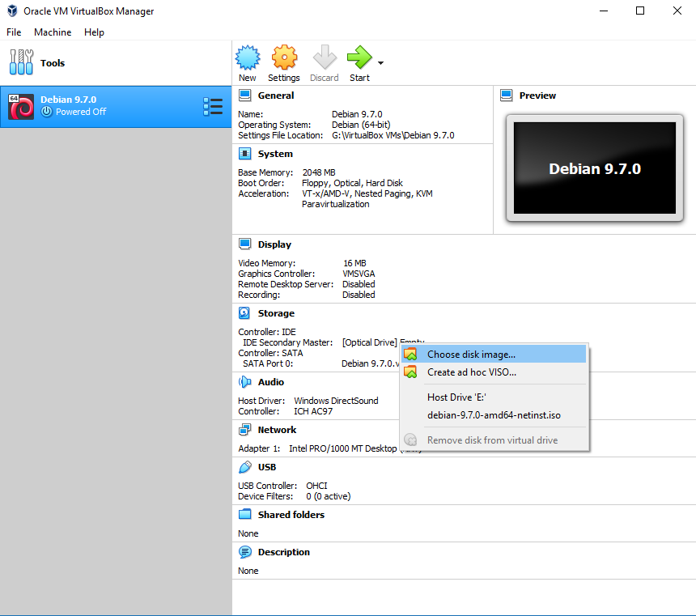Click the Audio section icon

click(245, 381)
